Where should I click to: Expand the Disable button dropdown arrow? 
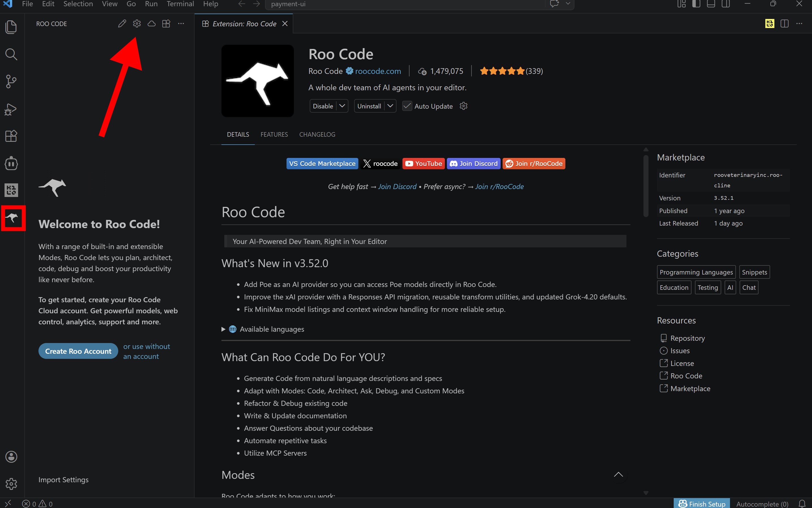(x=342, y=106)
